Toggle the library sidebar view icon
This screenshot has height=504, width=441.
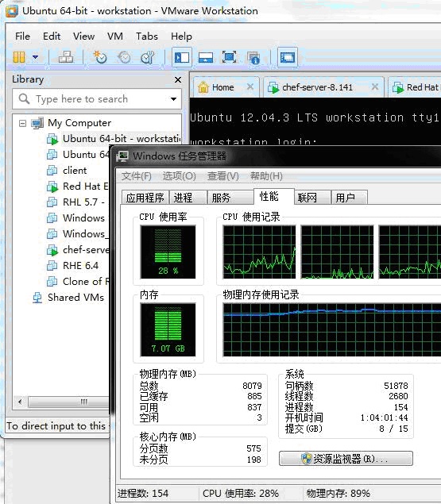(182, 57)
